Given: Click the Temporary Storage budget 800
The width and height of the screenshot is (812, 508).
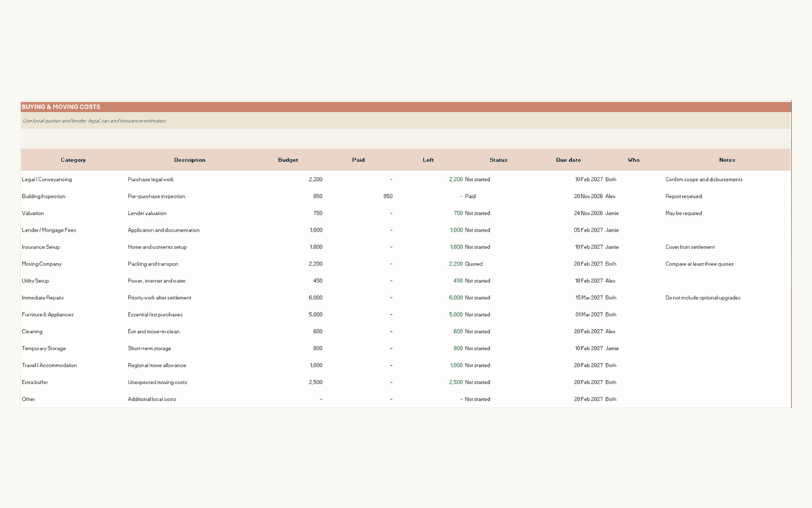Looking at the screenshot, I should click(317, 349).
